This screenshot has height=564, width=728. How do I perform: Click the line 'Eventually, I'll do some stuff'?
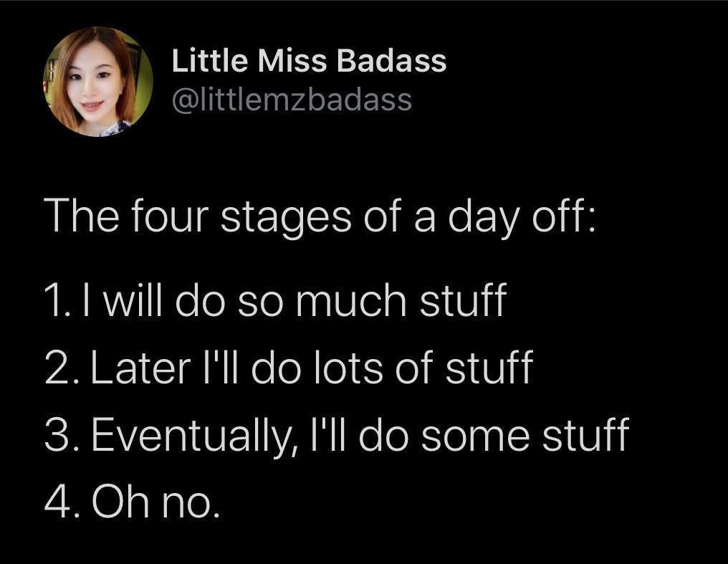pyautogui.click(x=360, y=435)
